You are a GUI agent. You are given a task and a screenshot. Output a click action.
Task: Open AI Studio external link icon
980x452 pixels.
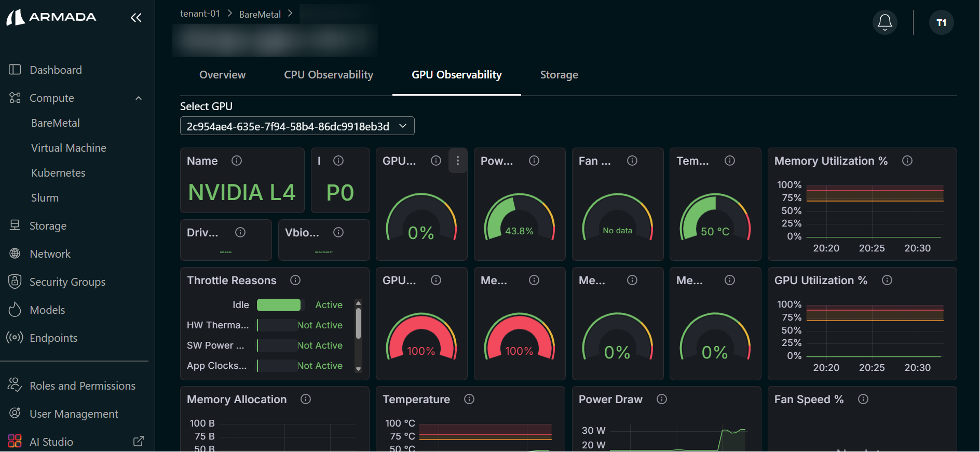point(139,442)
